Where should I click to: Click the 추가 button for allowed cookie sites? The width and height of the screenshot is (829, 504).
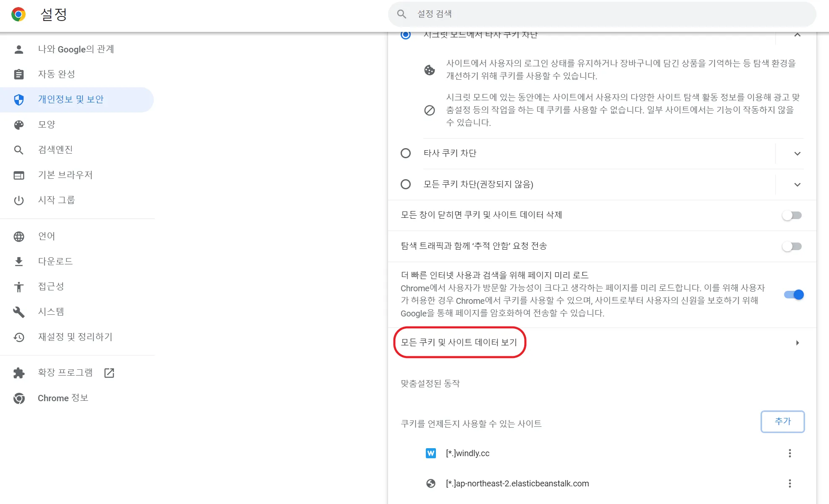point(782,421)
